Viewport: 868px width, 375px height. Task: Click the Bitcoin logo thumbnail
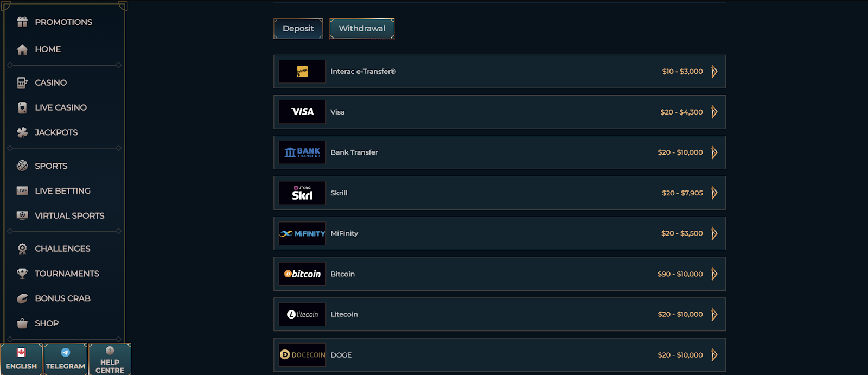coord(302,274)
